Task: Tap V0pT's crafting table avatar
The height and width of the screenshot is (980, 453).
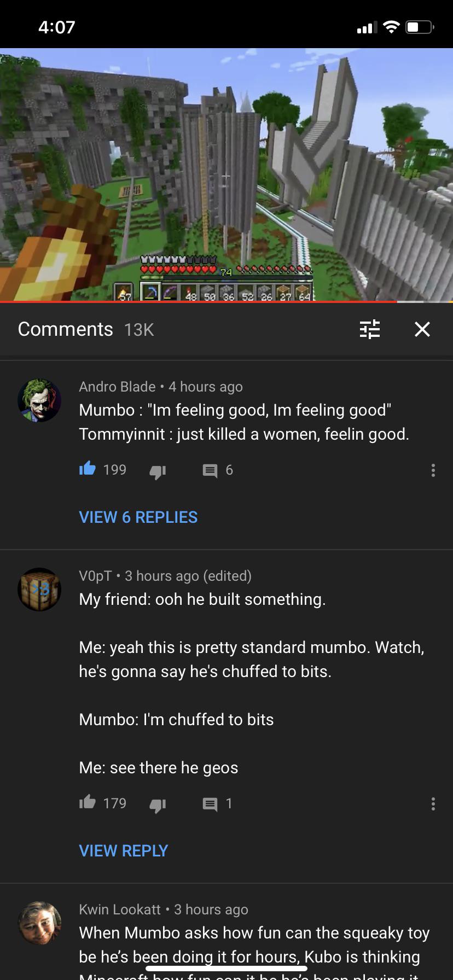Action: 39,590
